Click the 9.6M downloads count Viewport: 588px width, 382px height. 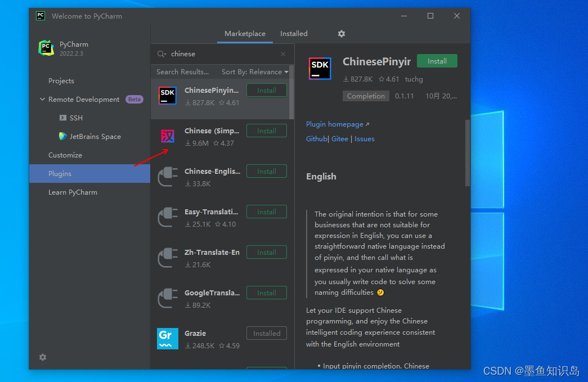click(197, 143)
